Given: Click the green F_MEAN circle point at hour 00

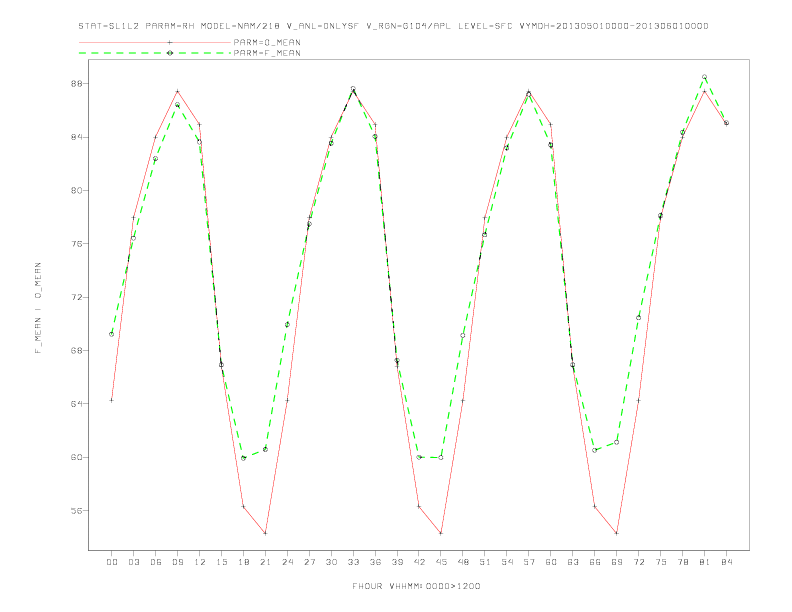Looking at the screenshot, I should click(x=112, y=334).
